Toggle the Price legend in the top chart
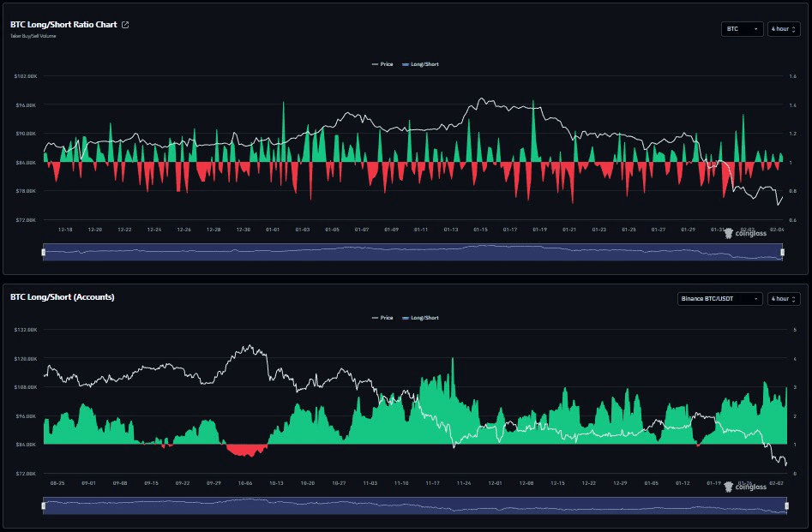812x532 pixels. coord(382,64)
